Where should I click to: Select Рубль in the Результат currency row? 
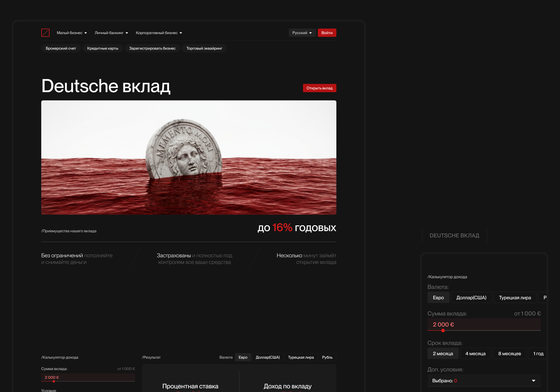(327, 357)
